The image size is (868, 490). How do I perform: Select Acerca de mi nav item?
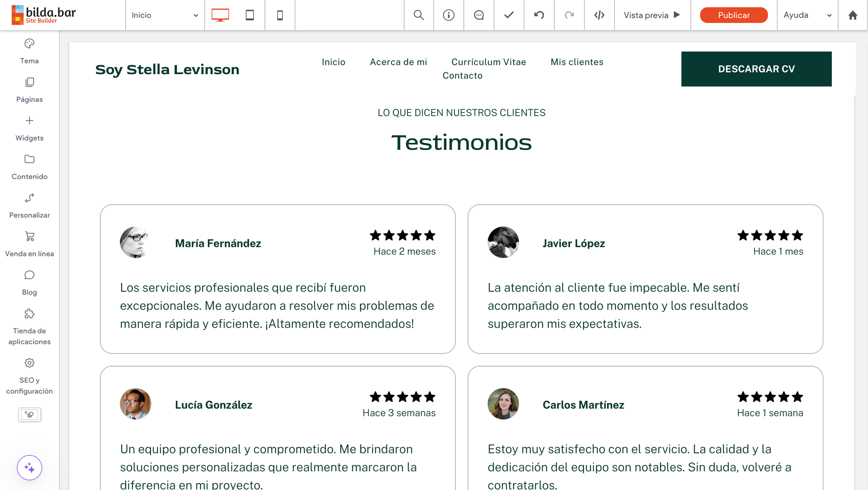(x=398, y=62)
